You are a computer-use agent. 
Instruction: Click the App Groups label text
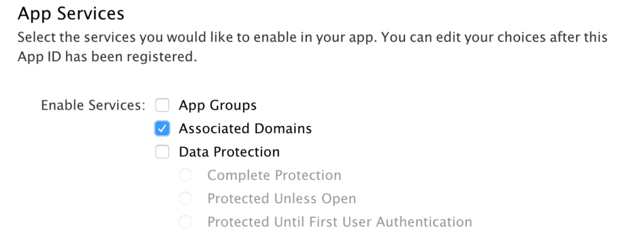(x=218, y=106)
